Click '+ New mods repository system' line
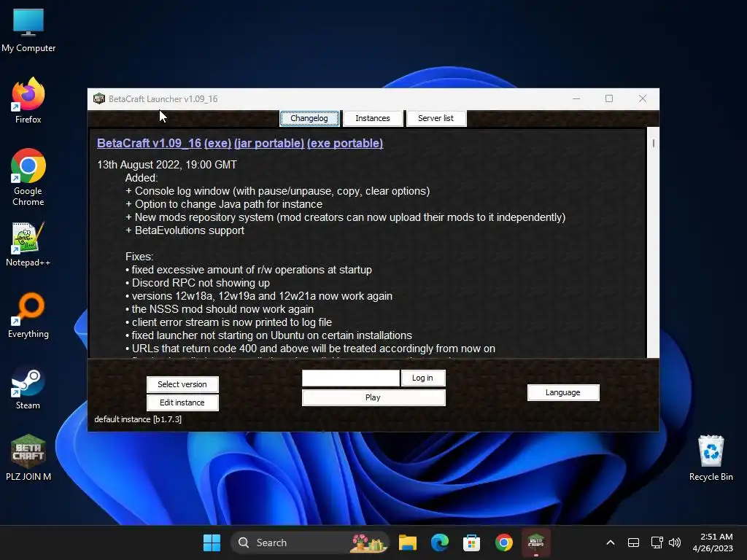The height and width of the screenshot is (560, 747). [x=345, y=217]
